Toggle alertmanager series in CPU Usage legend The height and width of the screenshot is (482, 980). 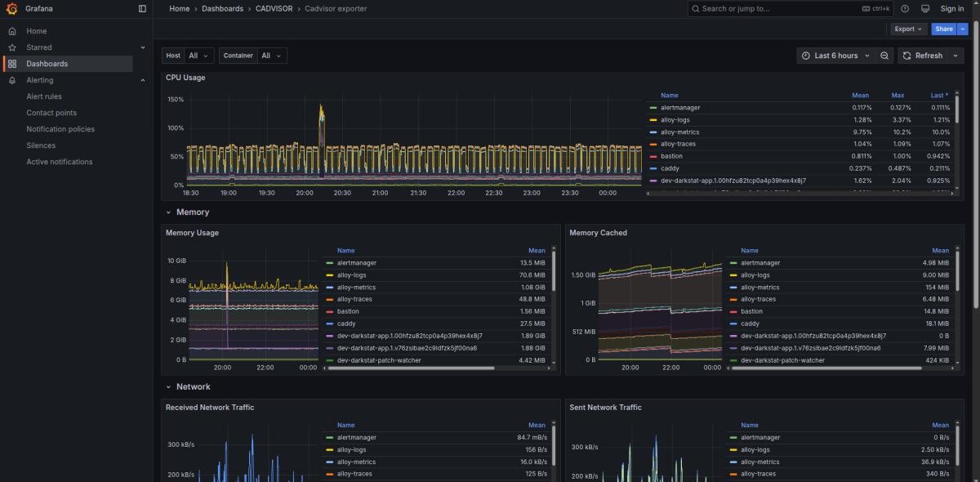(680, 108)
